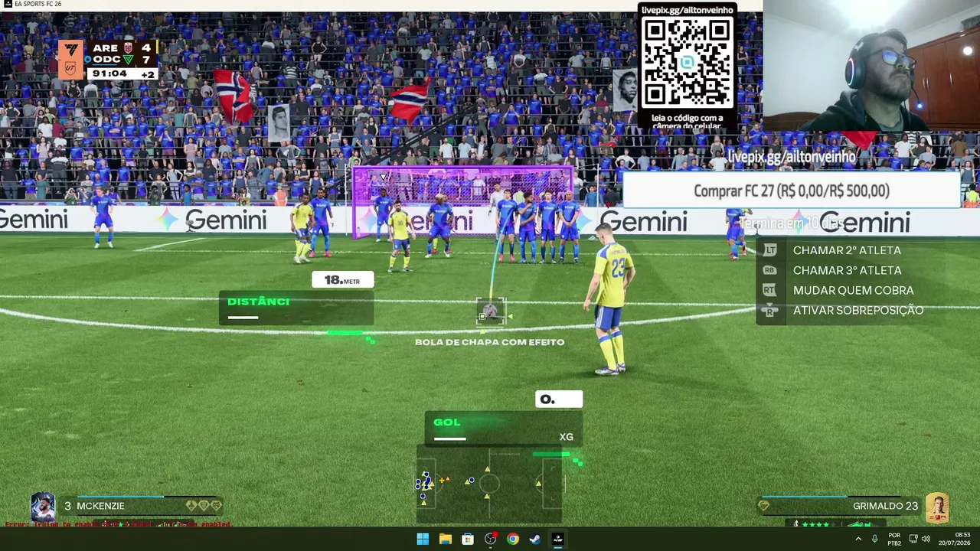The image size is (980, 551).
Task: Open File Explorer from the taskbar
Action: 445,539
